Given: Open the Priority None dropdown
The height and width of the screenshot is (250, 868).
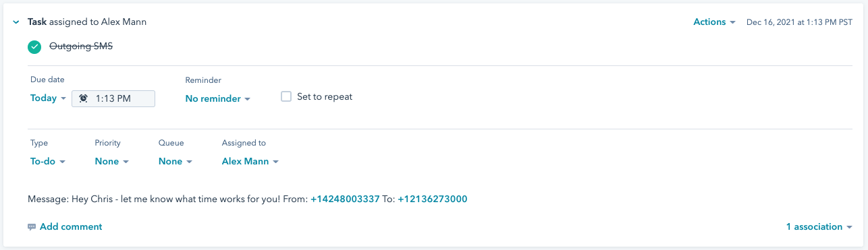Looking at the screenshot, I should pos(112,162).
